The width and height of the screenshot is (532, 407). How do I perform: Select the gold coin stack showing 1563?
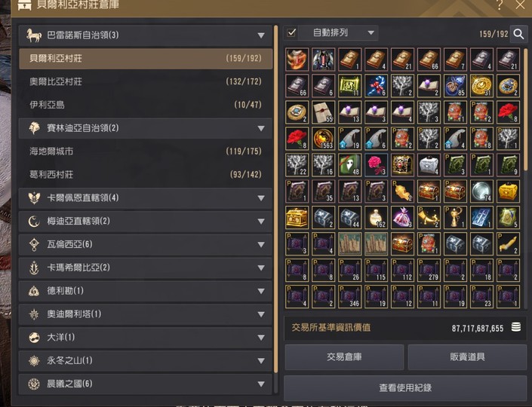point(323,139)
